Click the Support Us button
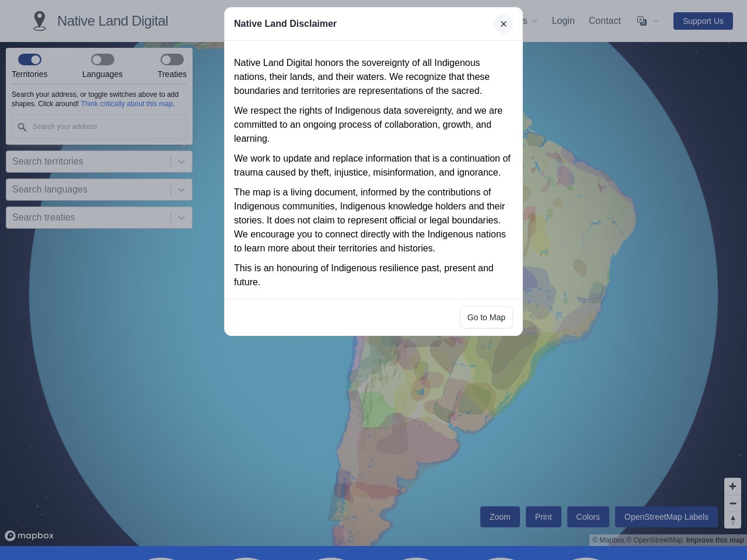 (x=703, y=21)
